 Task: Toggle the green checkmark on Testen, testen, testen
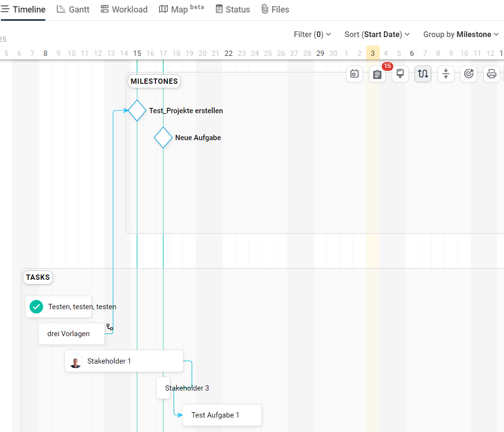point(36,307)
